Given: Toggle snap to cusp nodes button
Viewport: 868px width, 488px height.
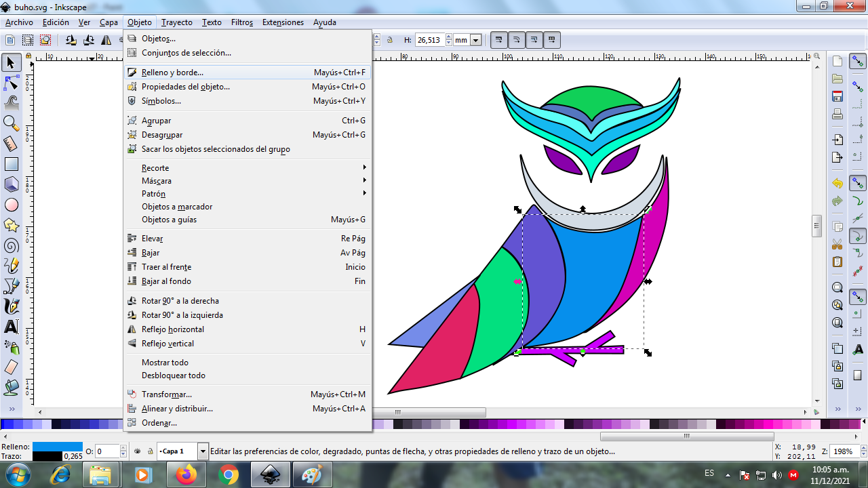Looking at the screenshot, I should click(859, 236).
